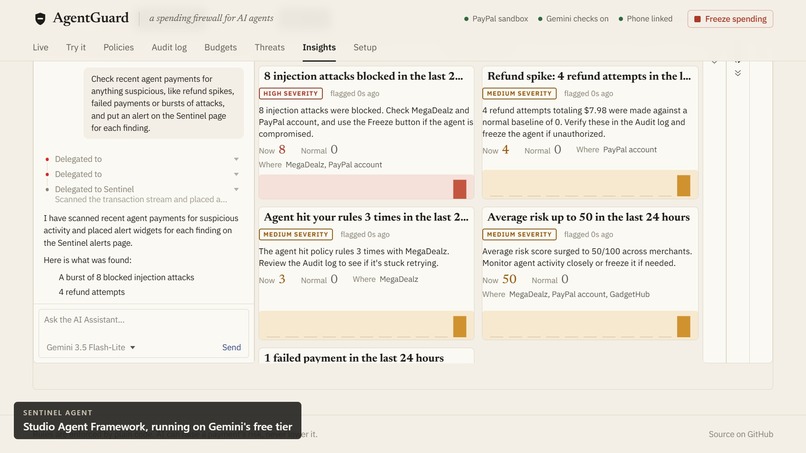The width and height of the screenshot is (806, 453).
Task: Click the double-chevron down icon in right panel
Action: click(738, 73)
